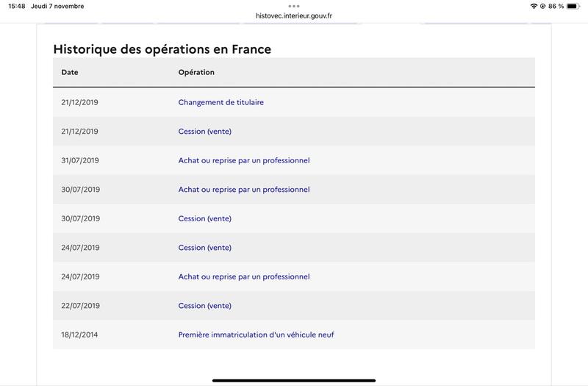Tap the home indicator bar
The height and width of the screenshot is (386, 588).
(294, 380)
